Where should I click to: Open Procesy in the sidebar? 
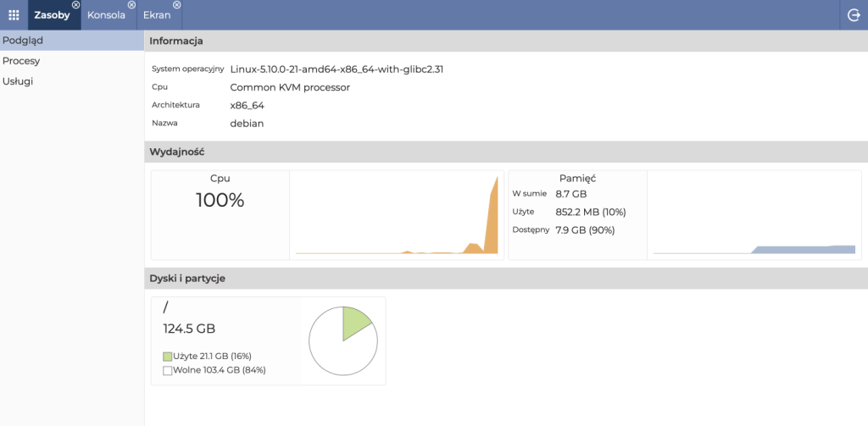(x=21, y=61)
